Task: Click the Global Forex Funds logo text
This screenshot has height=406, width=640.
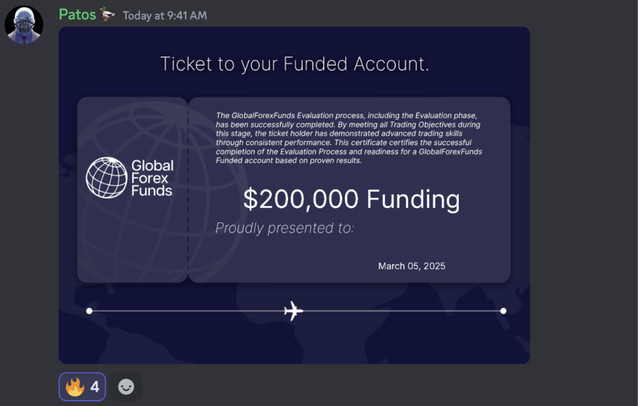Action: pos(152,178)
